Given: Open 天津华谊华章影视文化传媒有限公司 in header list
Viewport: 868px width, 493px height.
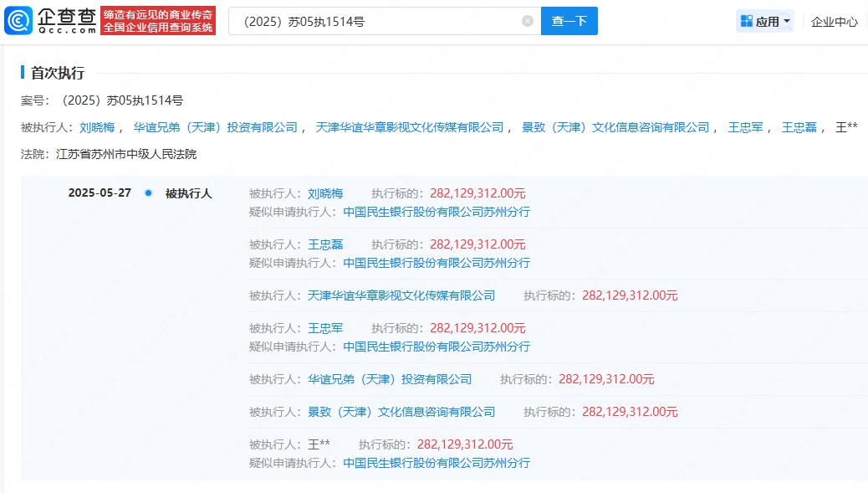Looking at the screenshot, I should point(410,127).
